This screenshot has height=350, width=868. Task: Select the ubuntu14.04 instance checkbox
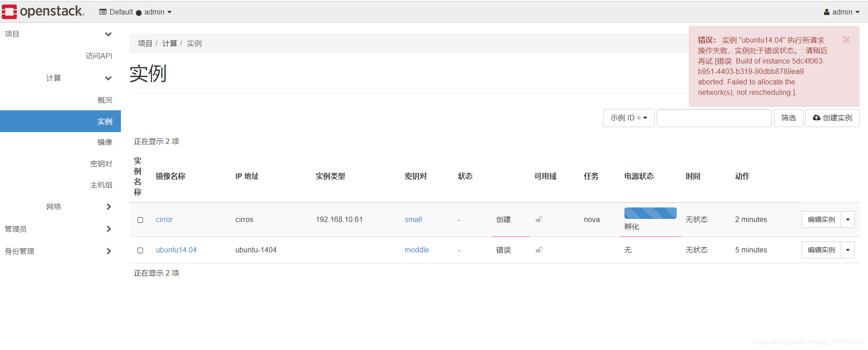140,250
